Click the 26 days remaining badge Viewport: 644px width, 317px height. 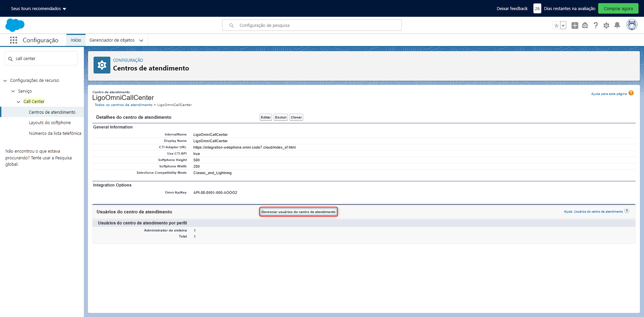point(537,9)
